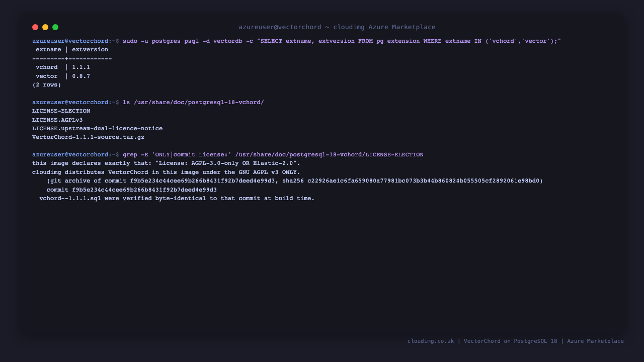Select the 'LICENSE.upstream-dual-licence-notice' file name

[98, 129]
